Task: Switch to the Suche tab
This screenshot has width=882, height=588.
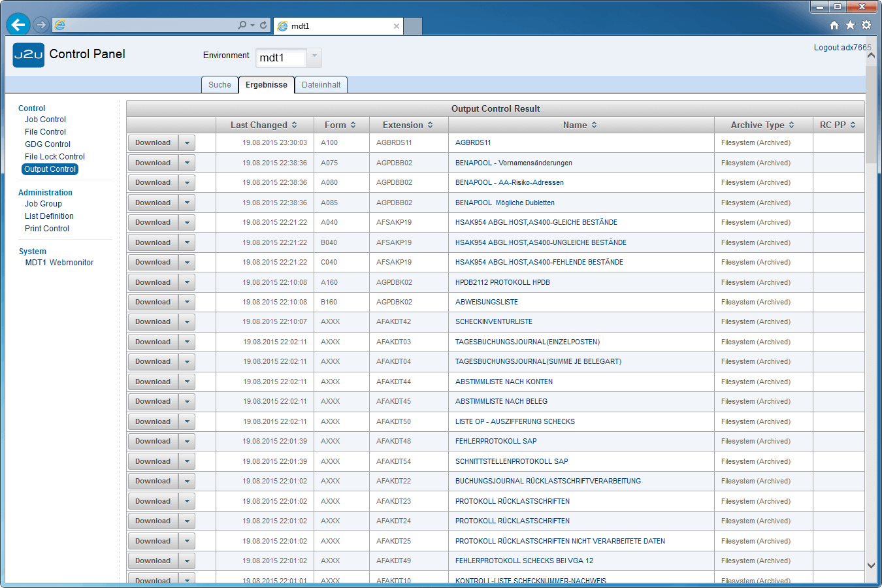Action: click(220, 85)
